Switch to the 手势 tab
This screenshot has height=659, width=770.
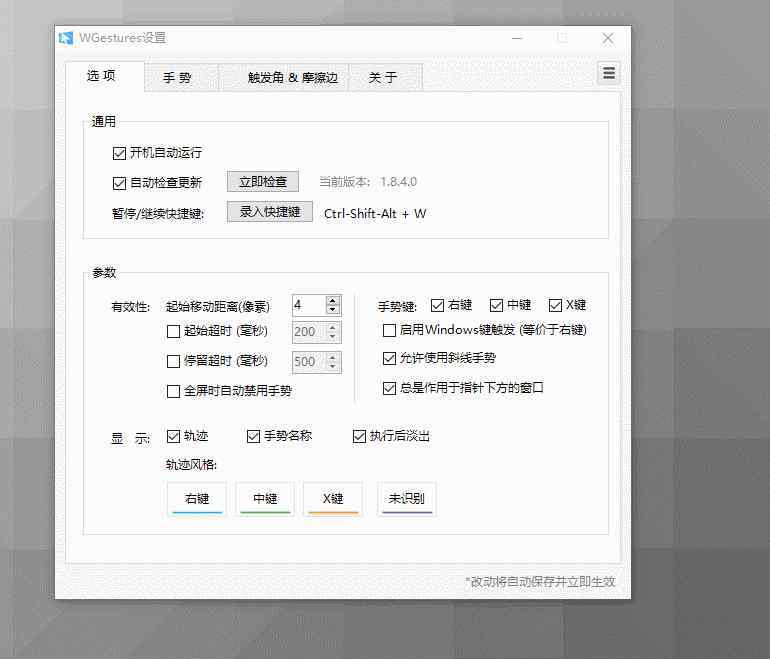click(181, 78)
